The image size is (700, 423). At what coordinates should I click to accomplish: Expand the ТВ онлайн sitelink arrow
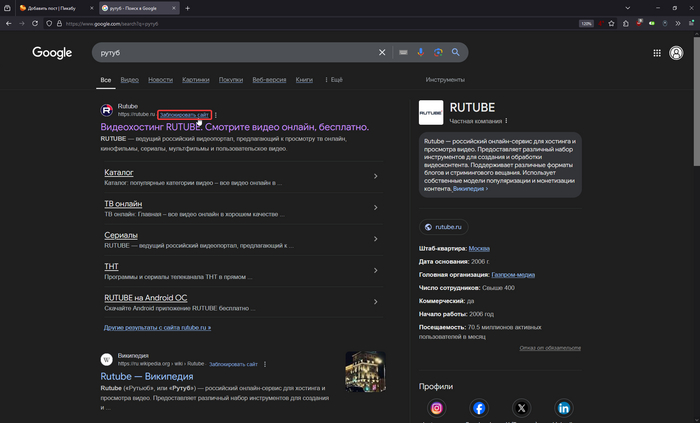[x=375, y=207]
